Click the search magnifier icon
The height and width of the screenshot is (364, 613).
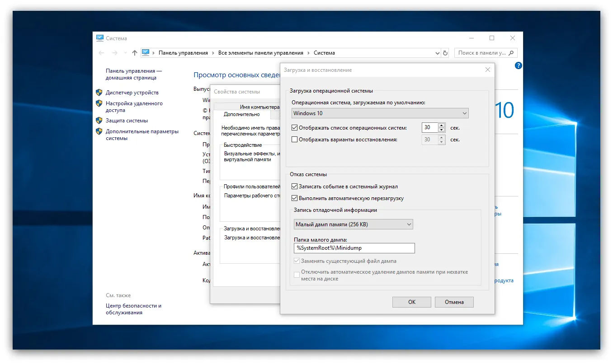click(512, 53)
